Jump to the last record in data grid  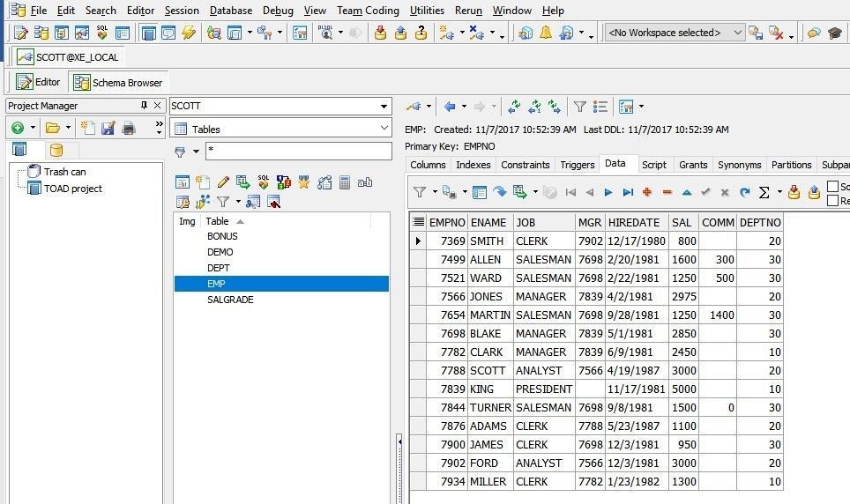(x=629, y=192)
